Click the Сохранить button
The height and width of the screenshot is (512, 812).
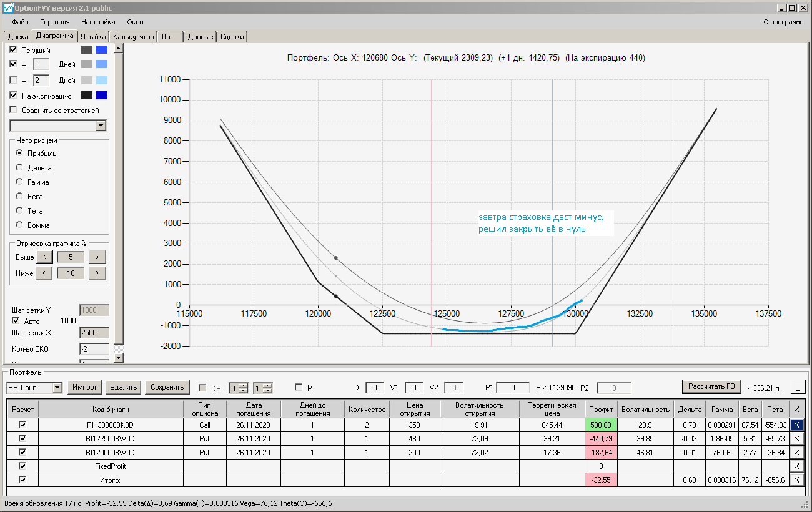point(167,387)
